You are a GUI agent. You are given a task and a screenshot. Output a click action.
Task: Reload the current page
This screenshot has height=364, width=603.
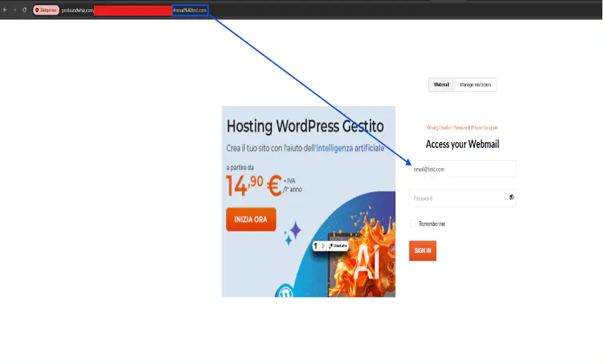pyautogui.click(x=25, y=10)
